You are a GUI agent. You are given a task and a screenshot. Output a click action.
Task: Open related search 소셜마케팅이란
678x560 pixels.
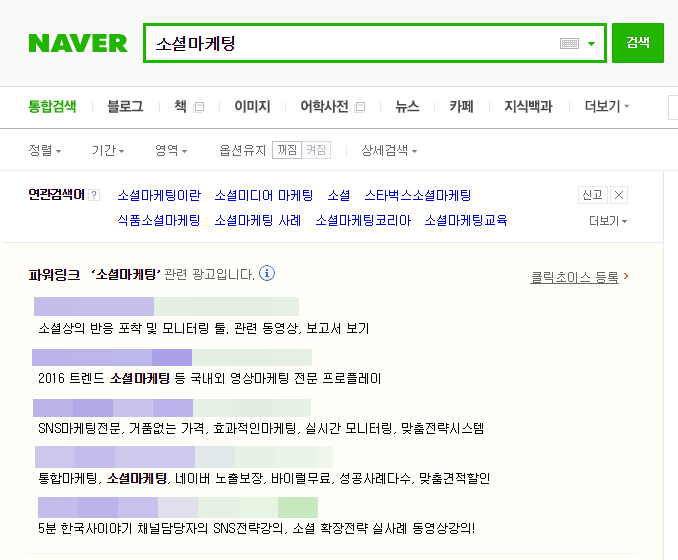159,195
